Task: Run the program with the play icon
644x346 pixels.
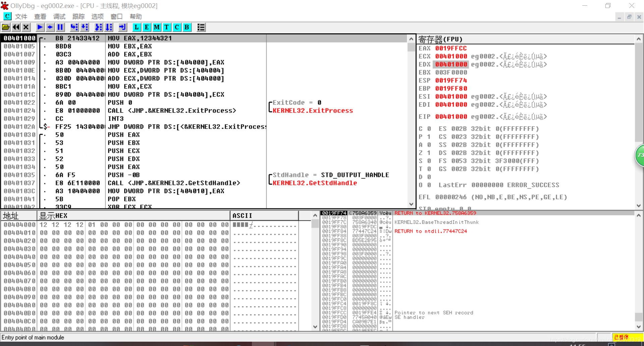Action: pyautogui.click(x=40, y=27)
